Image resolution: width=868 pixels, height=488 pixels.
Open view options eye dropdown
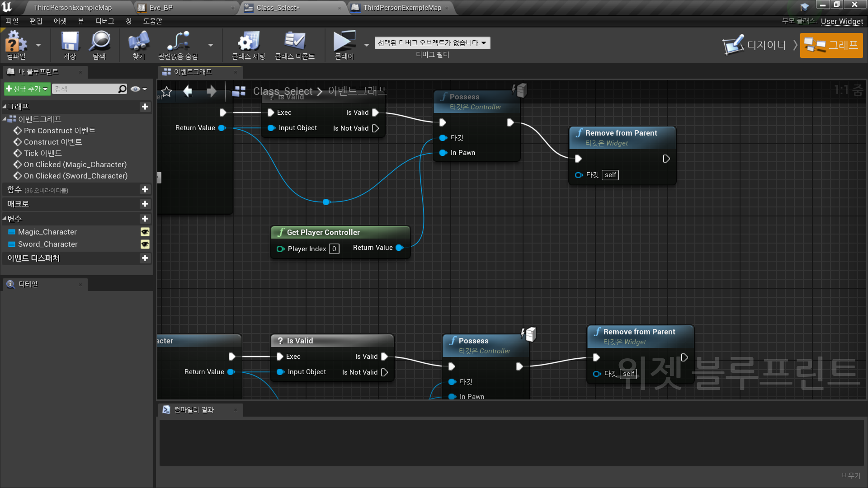(x=139, y=89)
